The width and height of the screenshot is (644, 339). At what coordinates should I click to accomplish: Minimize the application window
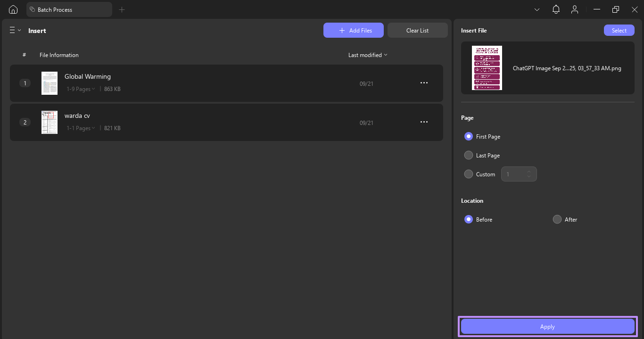pyautogui.click(x=597, y=9)
